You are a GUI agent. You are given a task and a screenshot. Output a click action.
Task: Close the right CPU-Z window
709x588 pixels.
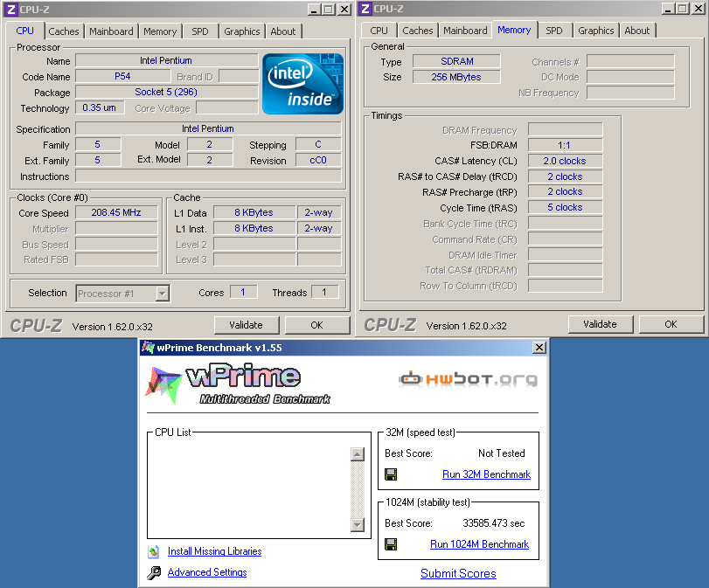[x=699, y=9]
